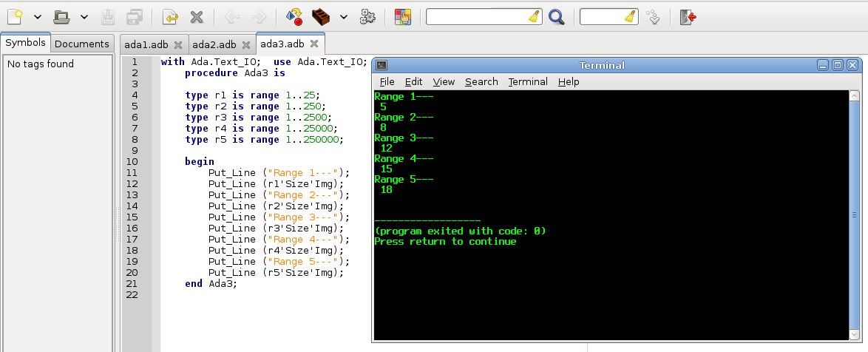
Task: Click the 'end Ada3;' code line
Action: (211, 283)
